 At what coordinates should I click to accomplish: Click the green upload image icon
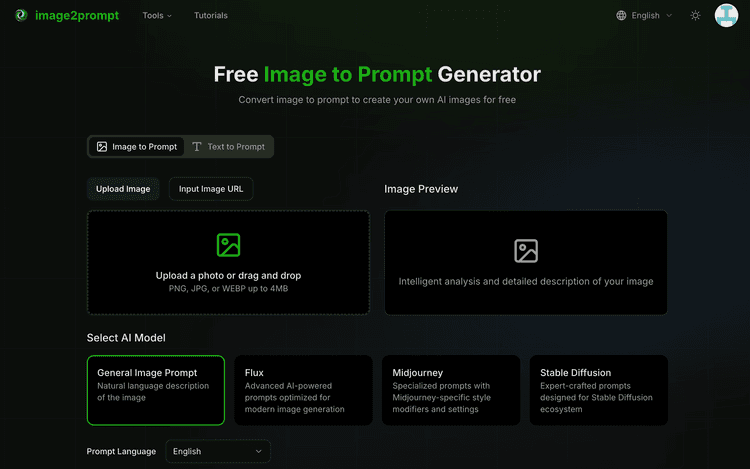click(228, 245)
